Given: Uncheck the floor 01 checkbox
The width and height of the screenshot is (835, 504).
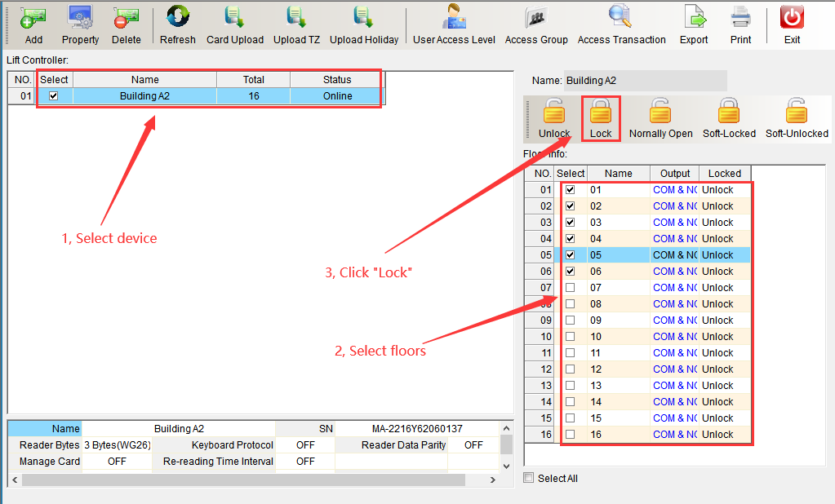Looking at the screenshot, I should (x=571, y=190).
